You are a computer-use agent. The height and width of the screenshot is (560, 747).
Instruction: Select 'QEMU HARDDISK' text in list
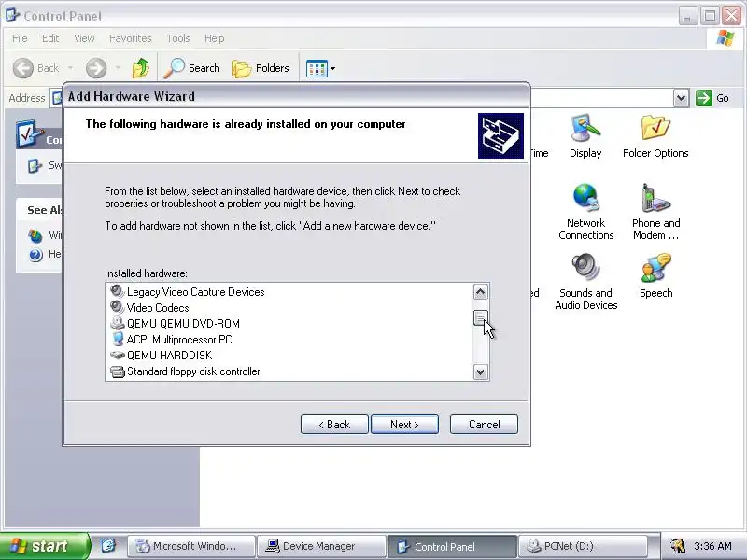point(169,356)
